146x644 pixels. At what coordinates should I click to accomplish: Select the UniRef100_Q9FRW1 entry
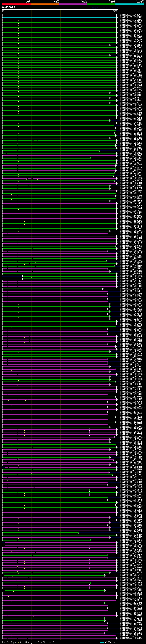[131, 590]
